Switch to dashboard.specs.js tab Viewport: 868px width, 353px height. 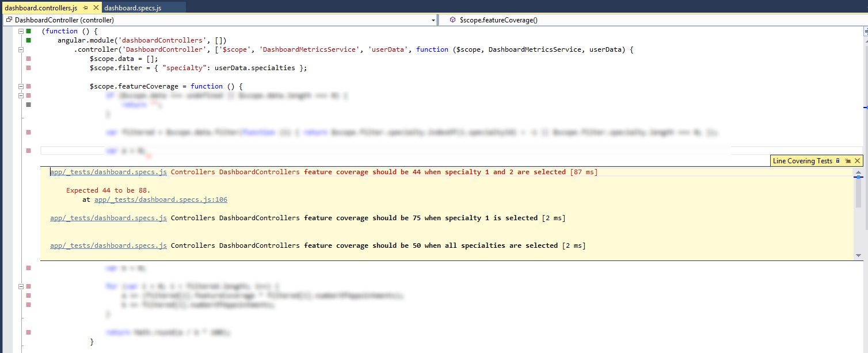tap(133, 8)
